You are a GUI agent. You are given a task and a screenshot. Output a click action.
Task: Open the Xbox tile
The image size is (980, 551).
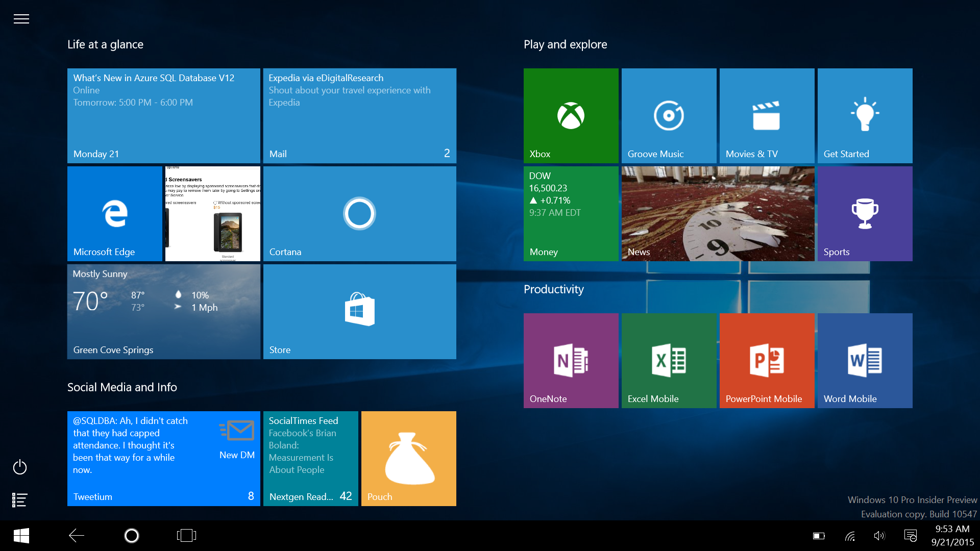[571, 116]
